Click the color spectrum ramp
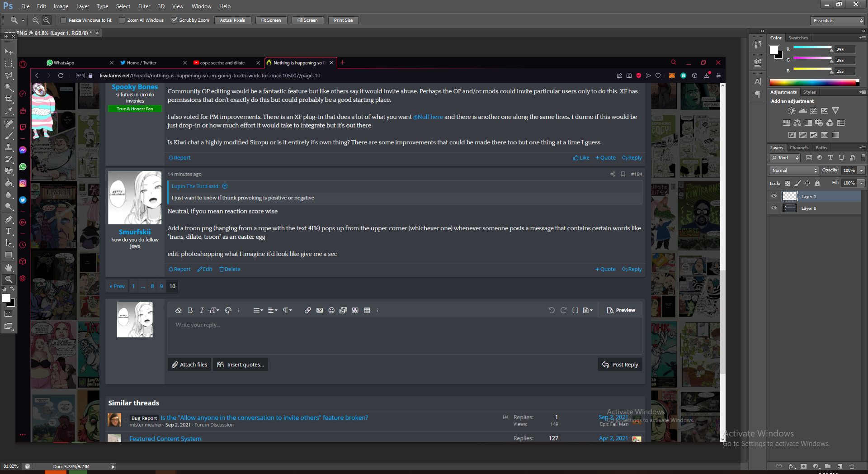Image resolution: width=868 pixels, height=474 pixels. pos(814,82)
